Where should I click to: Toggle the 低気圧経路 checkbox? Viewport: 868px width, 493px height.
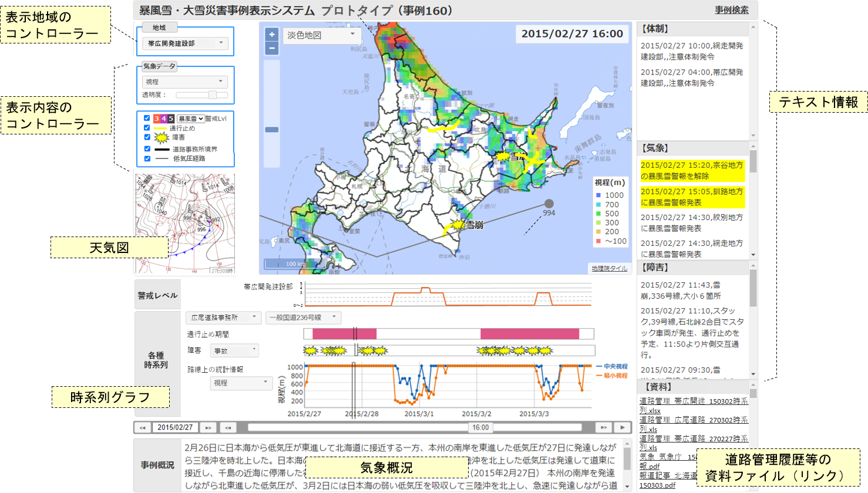[x=147, y=158]
